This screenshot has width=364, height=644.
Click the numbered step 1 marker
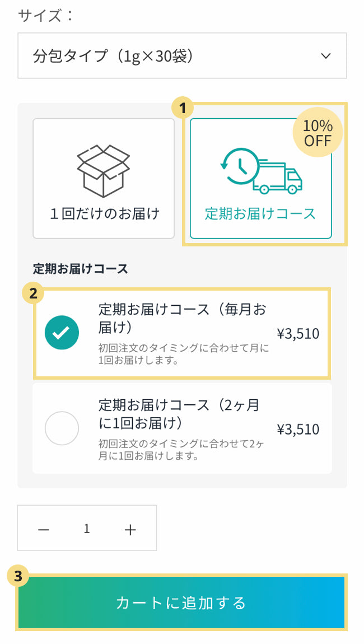(183, 108)
